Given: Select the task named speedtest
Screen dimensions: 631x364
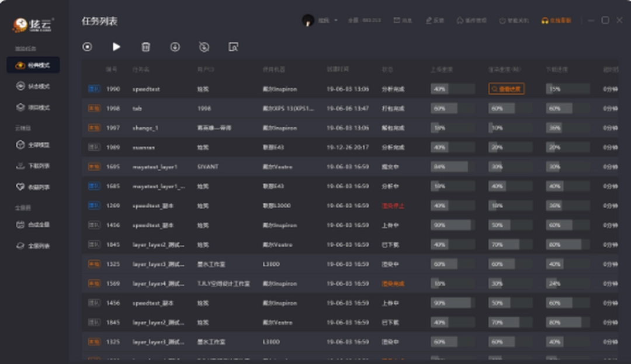Looking at the screenshot, I should 147,89.
